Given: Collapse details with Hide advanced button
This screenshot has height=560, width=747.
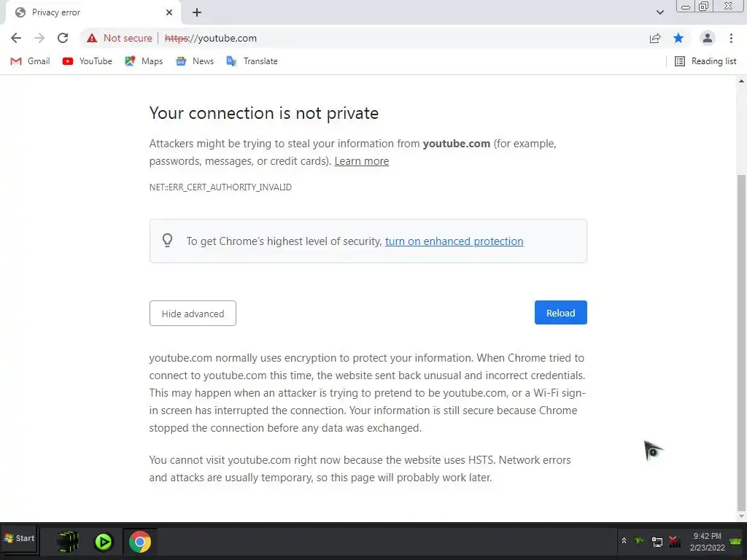Looking at the screenshot, I should pos(193,314).
